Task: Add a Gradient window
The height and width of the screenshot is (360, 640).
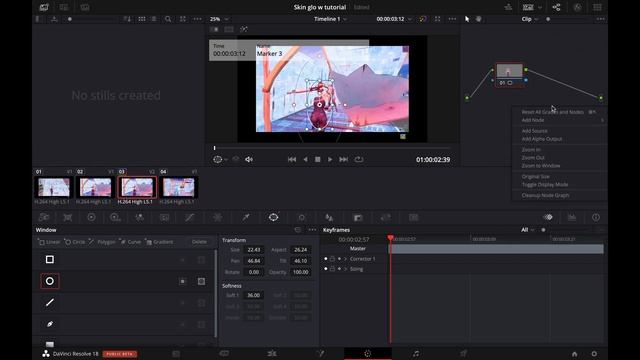Action: point(160,242)
